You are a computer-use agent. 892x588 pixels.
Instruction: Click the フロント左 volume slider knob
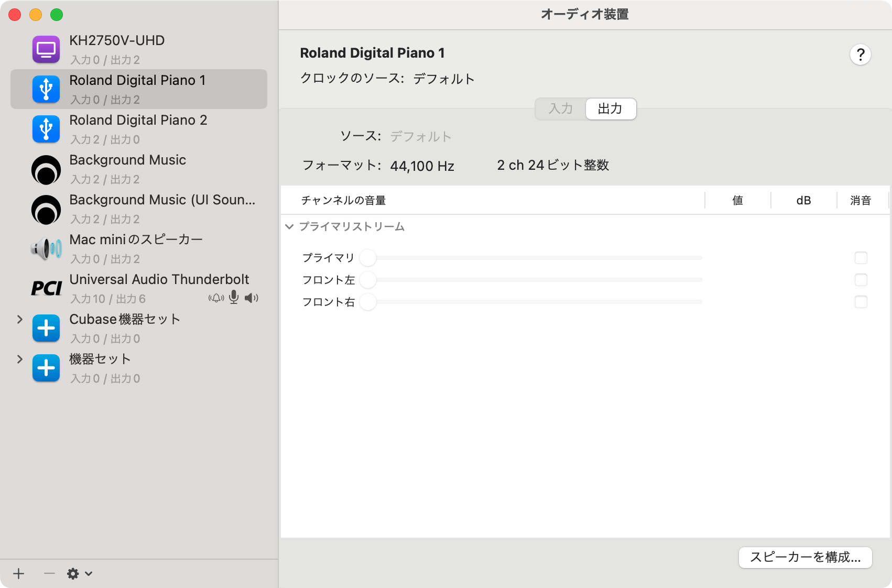click(x=368, y=280)
